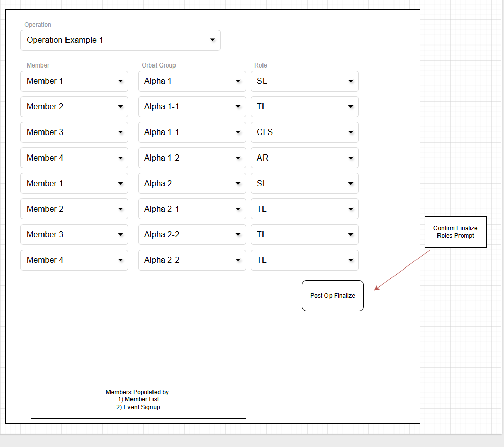This screenshot has height=447, width=504.
Task: Open the SL role dropdown for Alpha 1
Action: 304,81
